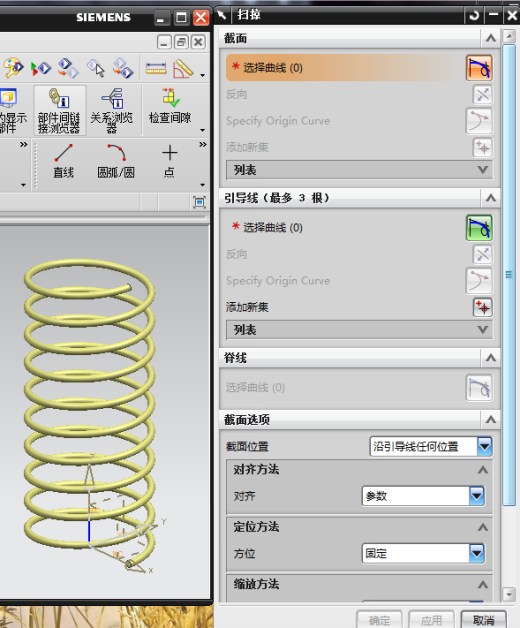Click the ruler measure distance icon

click(156, 68)
